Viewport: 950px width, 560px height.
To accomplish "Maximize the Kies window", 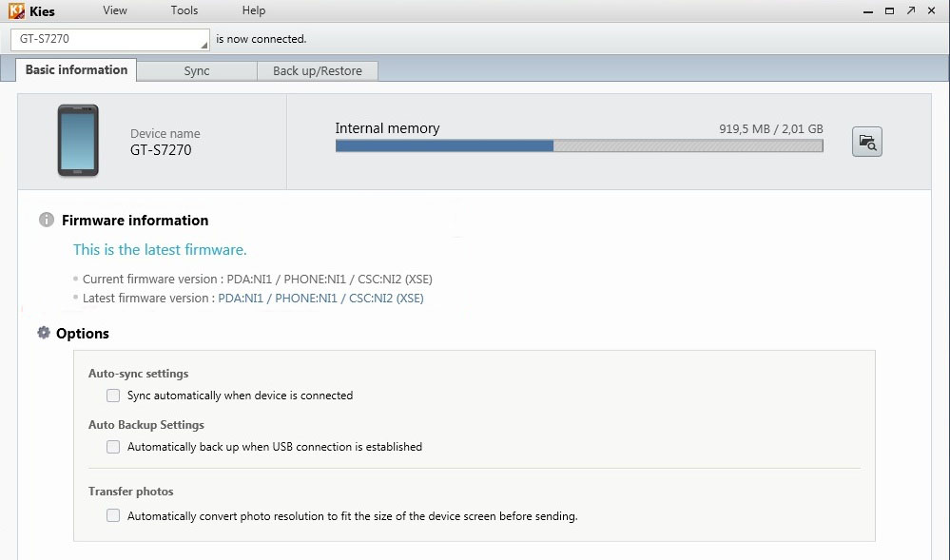I will point(889,10).
